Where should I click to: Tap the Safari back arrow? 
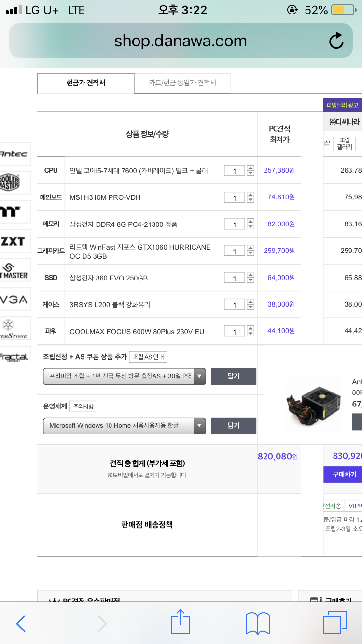coord(21,624)
